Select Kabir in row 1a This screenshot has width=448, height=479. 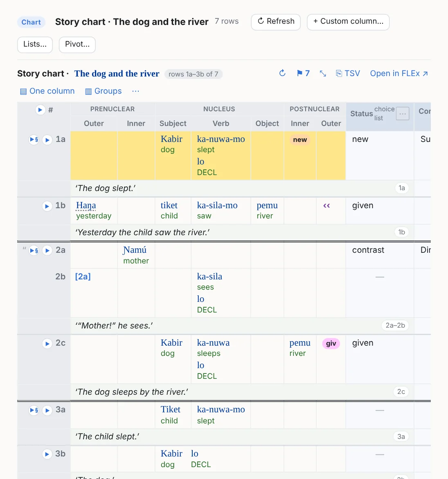171,139
